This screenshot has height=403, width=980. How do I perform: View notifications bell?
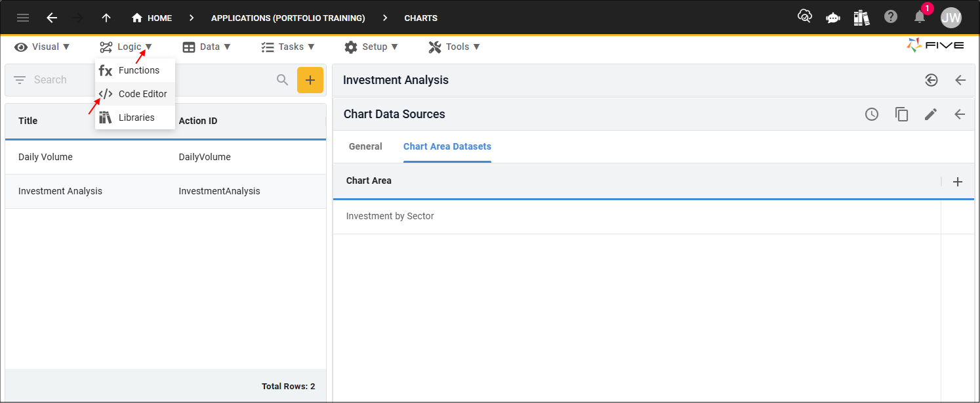[920, 18]
